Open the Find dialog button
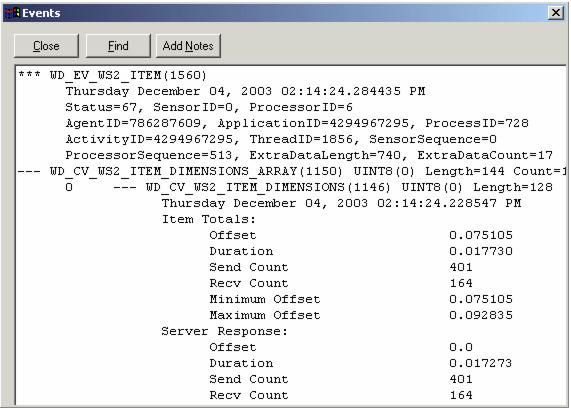The width and height of the screenshot is (571, 408). [118, 46]
